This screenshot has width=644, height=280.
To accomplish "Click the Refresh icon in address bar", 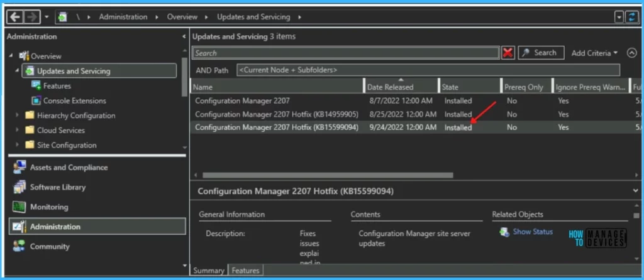I will point(631,17).
